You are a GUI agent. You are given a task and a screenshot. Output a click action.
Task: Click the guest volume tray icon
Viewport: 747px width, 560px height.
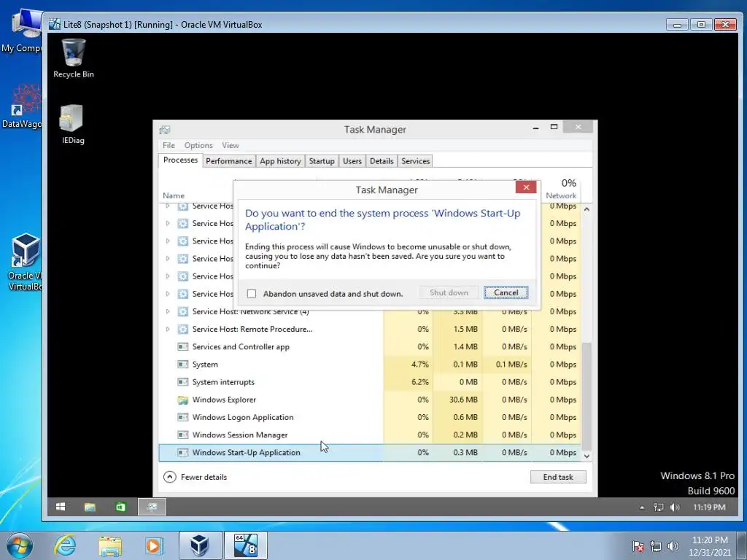(x=675, y=507)
